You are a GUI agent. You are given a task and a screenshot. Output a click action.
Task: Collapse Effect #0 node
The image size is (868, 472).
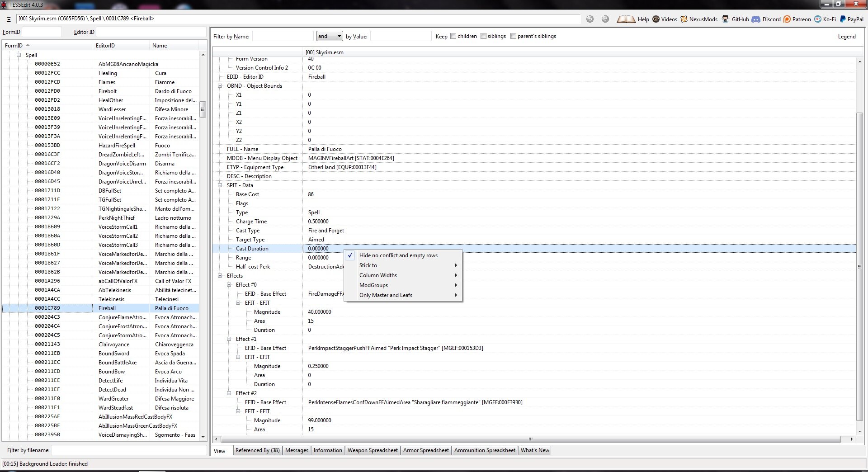coord(229,285)
